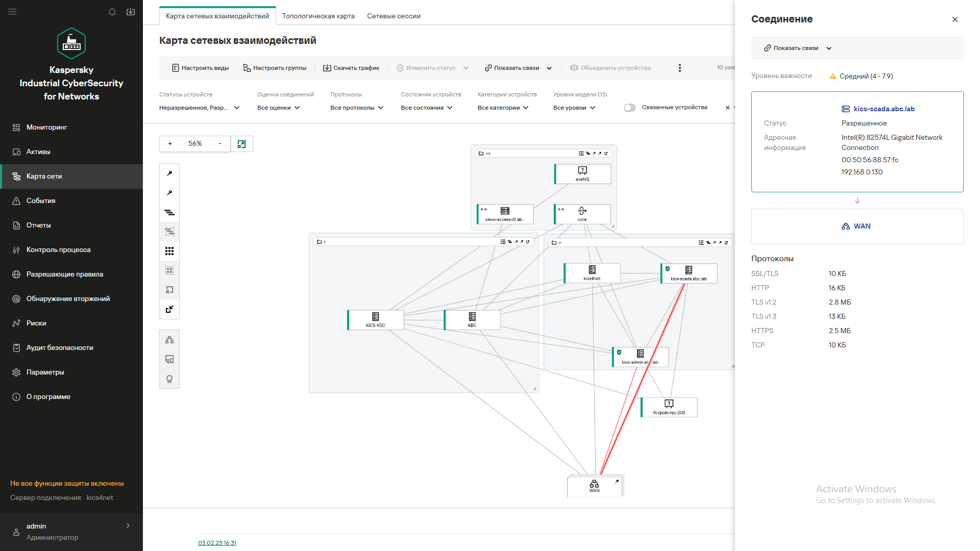
Task: Open Активы in the sidebar
Action: [71, 152]
